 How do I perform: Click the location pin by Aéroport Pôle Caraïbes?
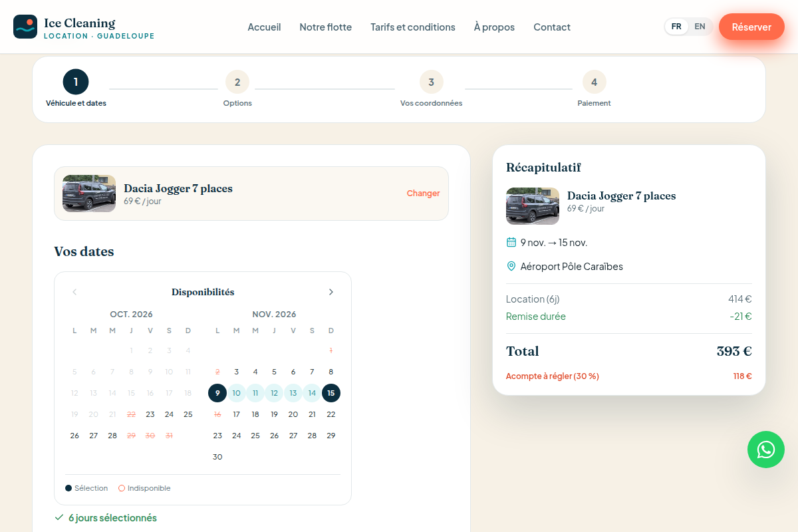511,266
